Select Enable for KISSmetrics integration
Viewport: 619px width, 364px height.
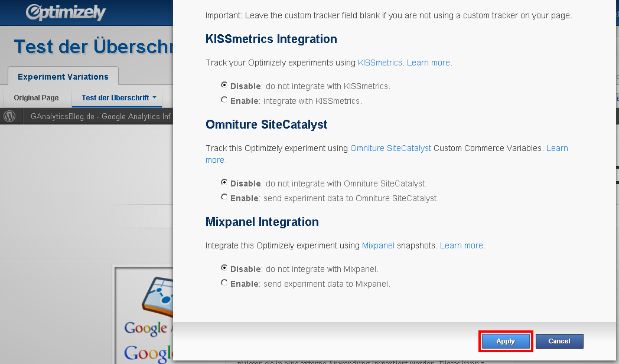click(x=224, y=100)
